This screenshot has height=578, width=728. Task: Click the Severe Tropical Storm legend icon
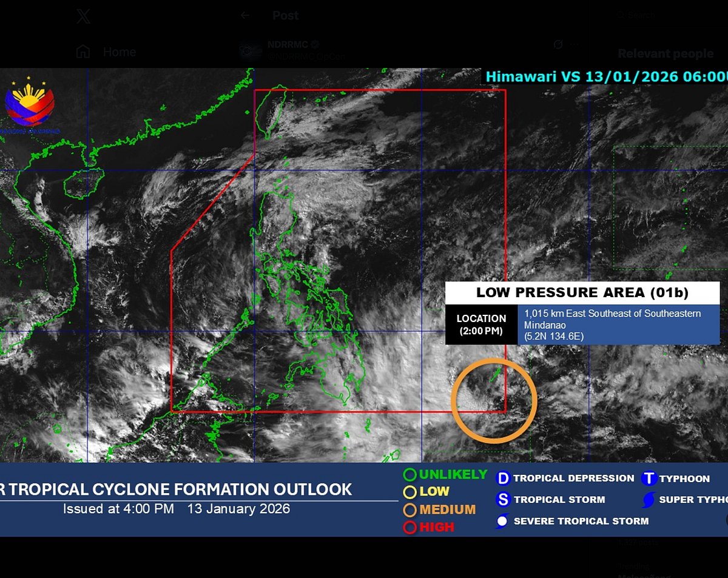pos(502,521)
